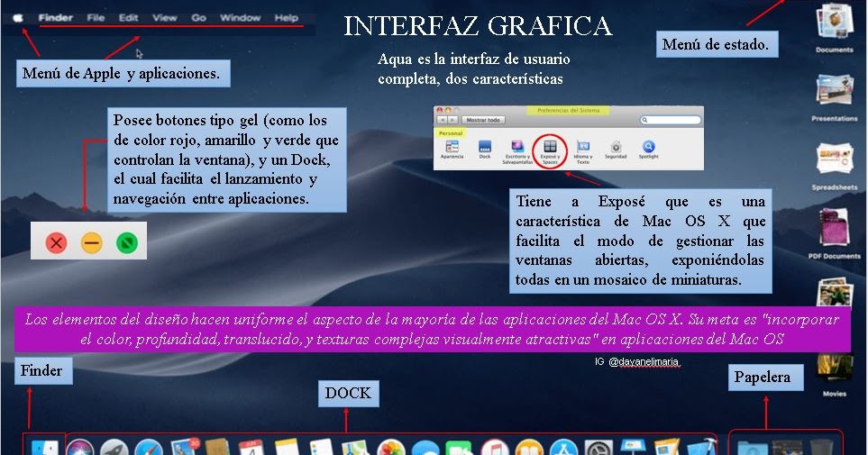
Task: Open Seguridad preferences pane
Action: pos(616,150)
